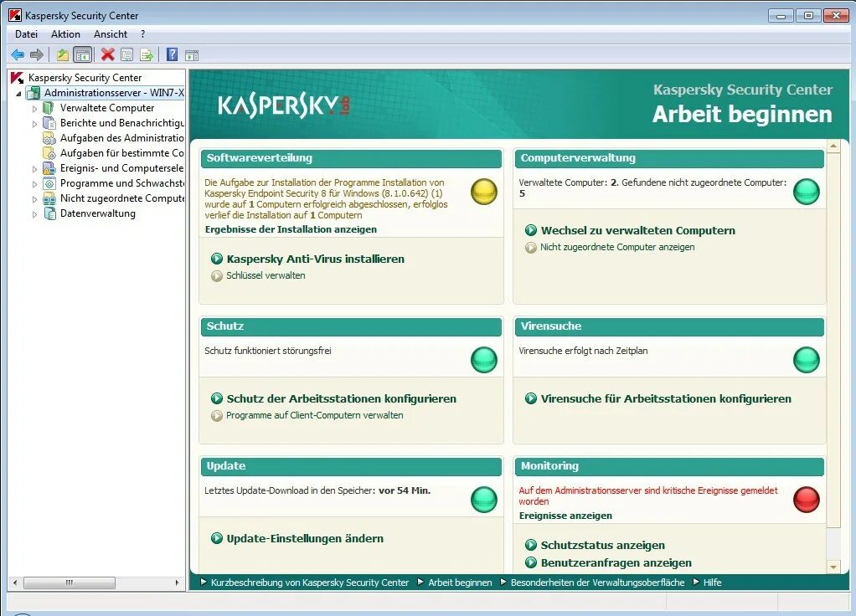Image resolution: width=856 pixels, height=616 pixels.
Task: Click the Forward arrow toolbar icon
Action: 37,54
